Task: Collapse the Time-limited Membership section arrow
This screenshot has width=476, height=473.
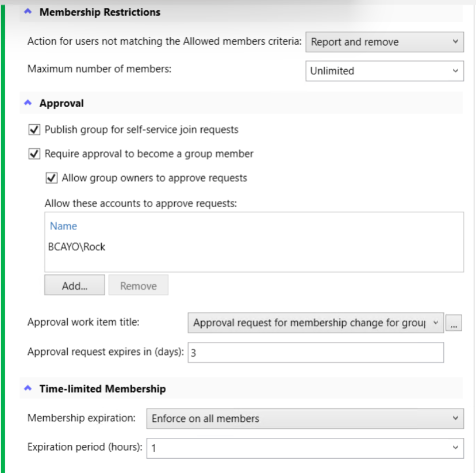Action: pyautogui.click(x=27, y=389)
